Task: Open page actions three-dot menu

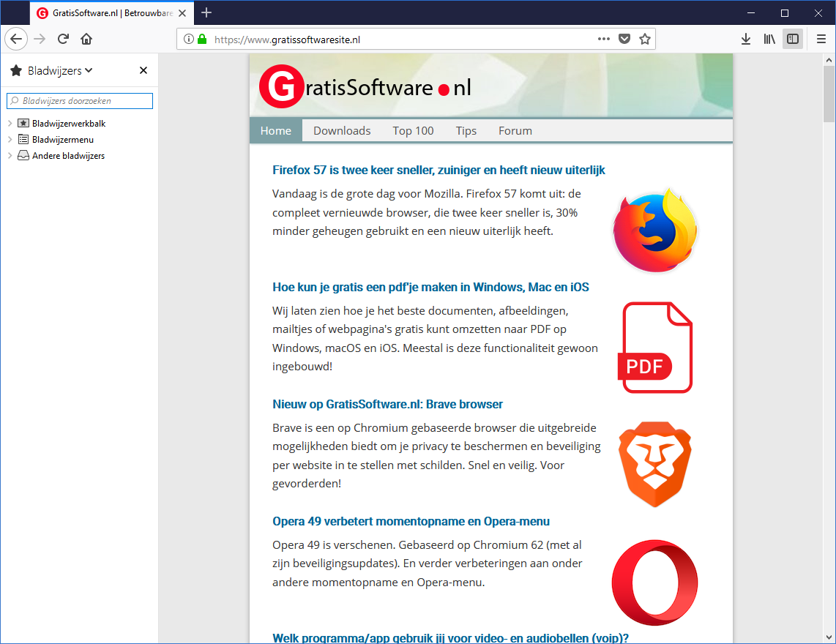Action: tap(603, 39)
